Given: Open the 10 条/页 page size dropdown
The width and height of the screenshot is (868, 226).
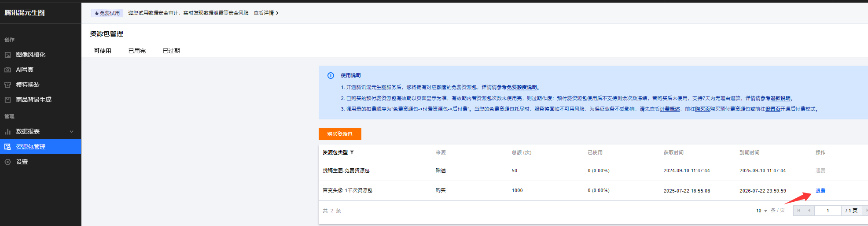Looking at the screenshot, I should point(761,211).
